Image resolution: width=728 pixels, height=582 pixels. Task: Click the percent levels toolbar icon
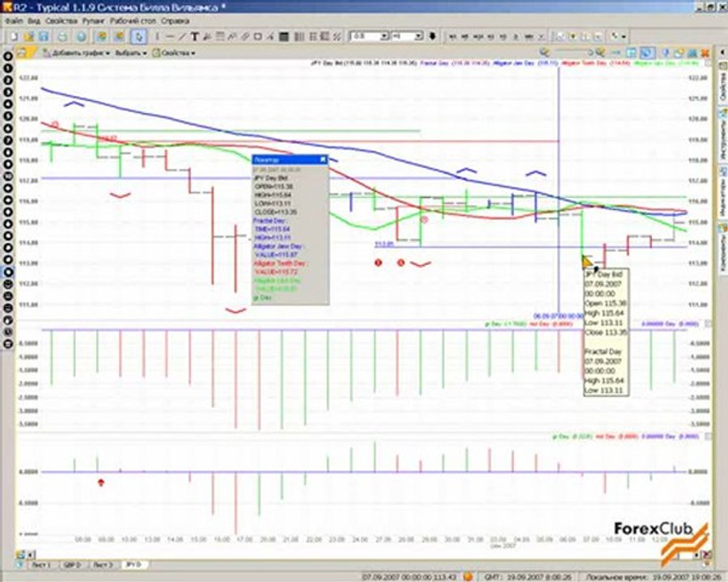point(337,36)
